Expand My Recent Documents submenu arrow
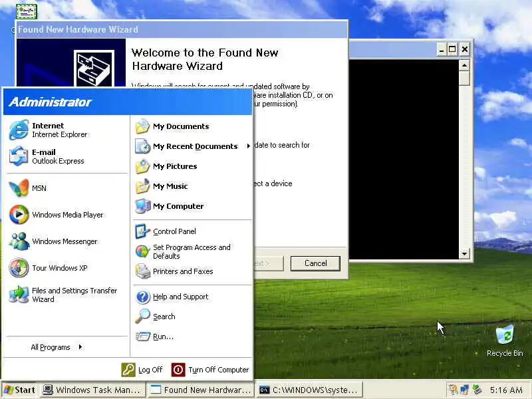 248,146
